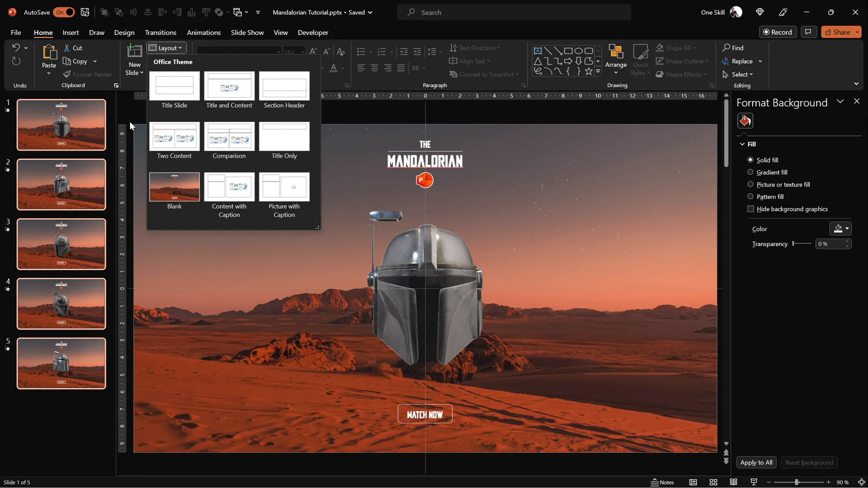Click the Redo icon

pos(16,61)
